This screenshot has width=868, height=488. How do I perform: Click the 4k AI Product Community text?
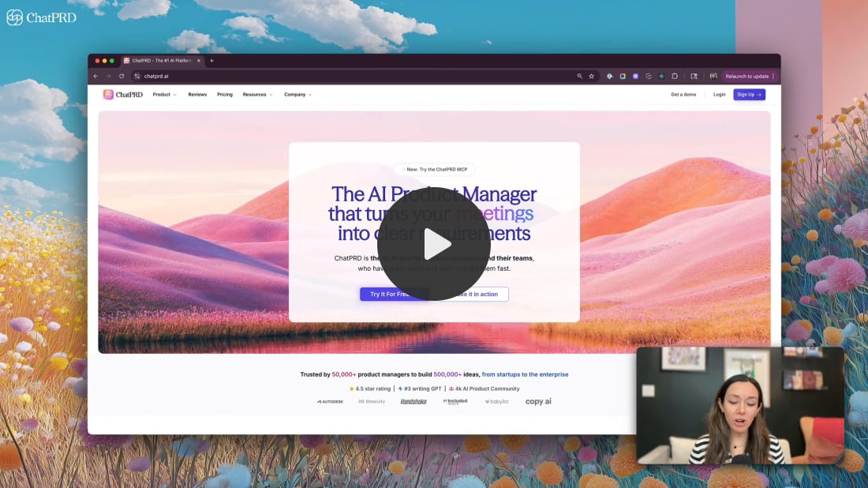click(x=484, y=389)
